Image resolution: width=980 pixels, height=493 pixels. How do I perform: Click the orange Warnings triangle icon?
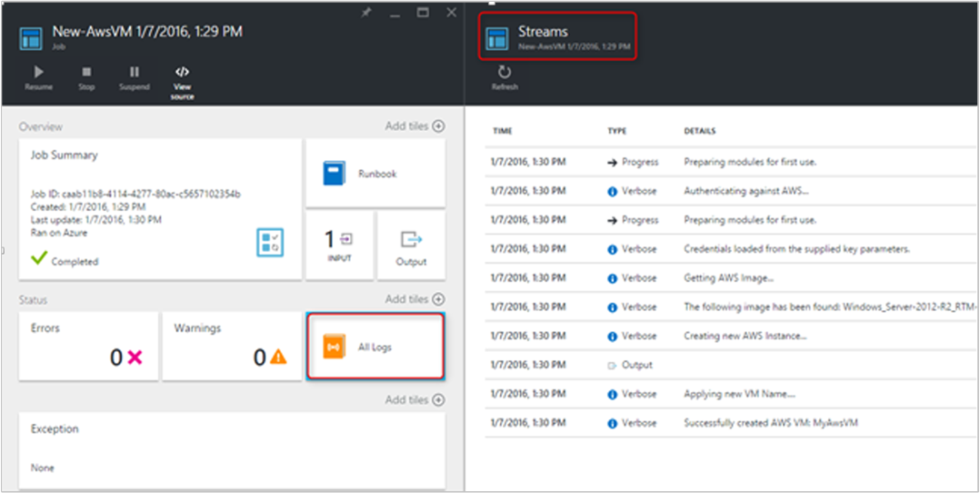click(x=278, y=357)
